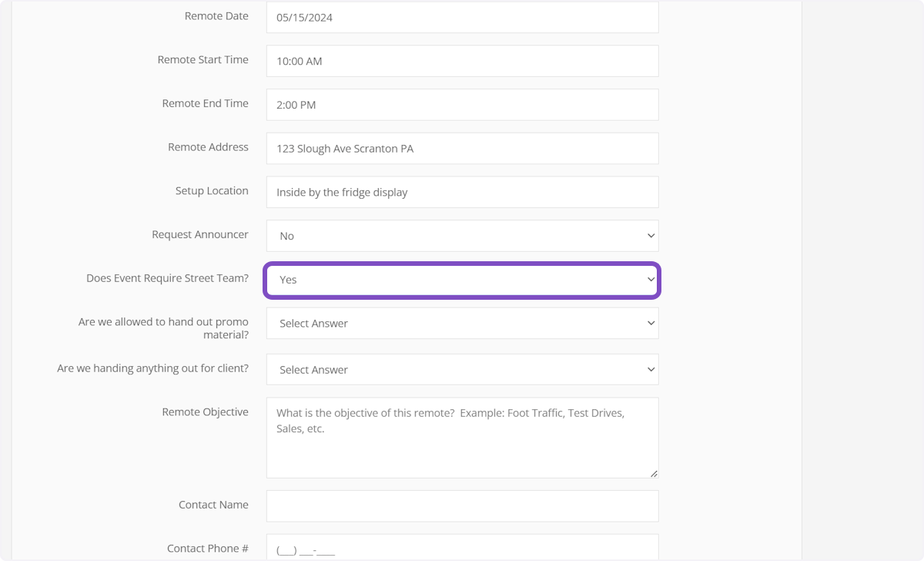Click inside the Remote Objective text area
This screenshot has height=561, width=924.
tap(462, 447)
